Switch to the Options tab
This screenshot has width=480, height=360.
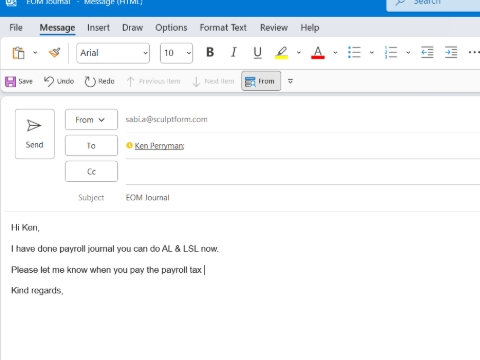coord(171,28)
